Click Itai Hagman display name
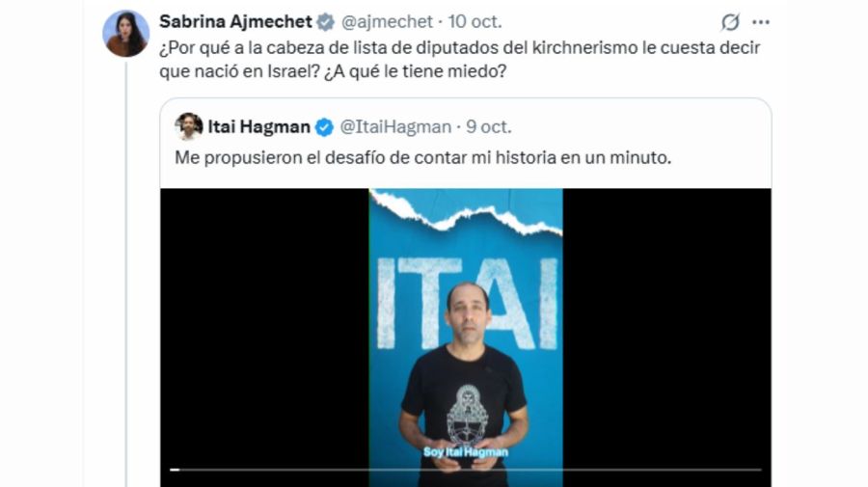868x487 pixels. (x=259, y=126)
